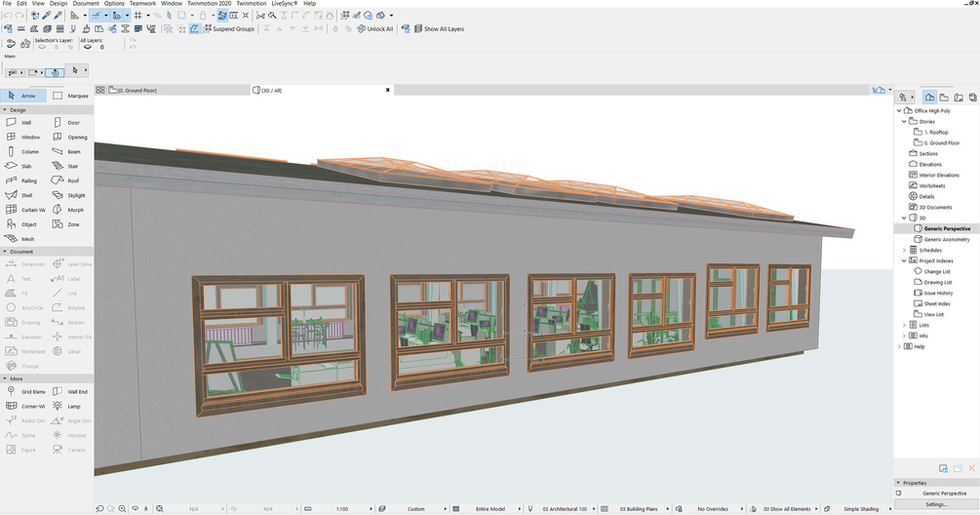Click the Inject Parameters syringe icon
Screen dimensions: 980x515
coord(59,15)
